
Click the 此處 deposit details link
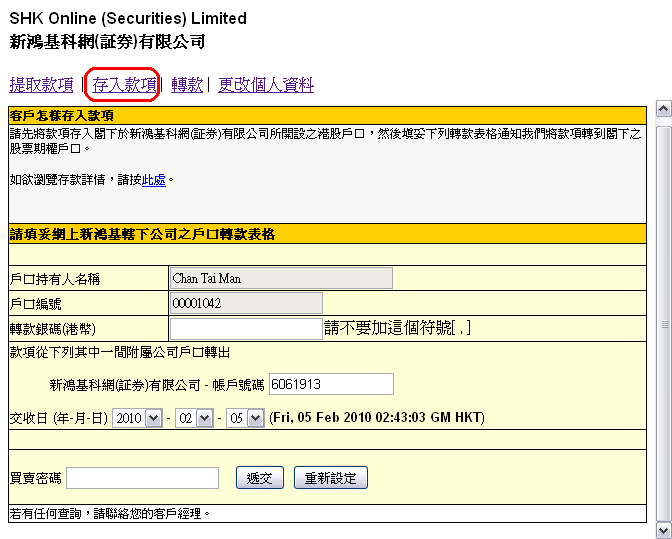tap(153, 180)
